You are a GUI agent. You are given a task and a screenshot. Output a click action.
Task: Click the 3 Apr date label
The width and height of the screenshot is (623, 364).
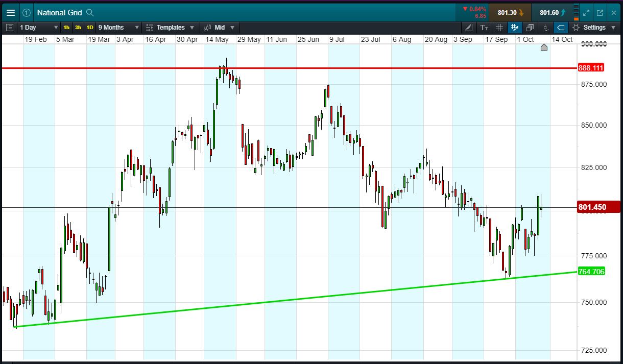pyautogui.click(x=125, y=39)
